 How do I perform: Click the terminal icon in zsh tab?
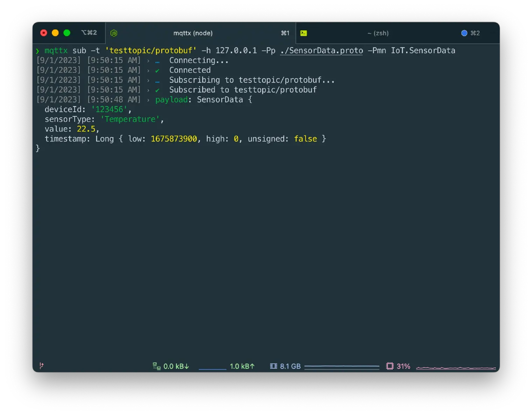coord(303,33)
